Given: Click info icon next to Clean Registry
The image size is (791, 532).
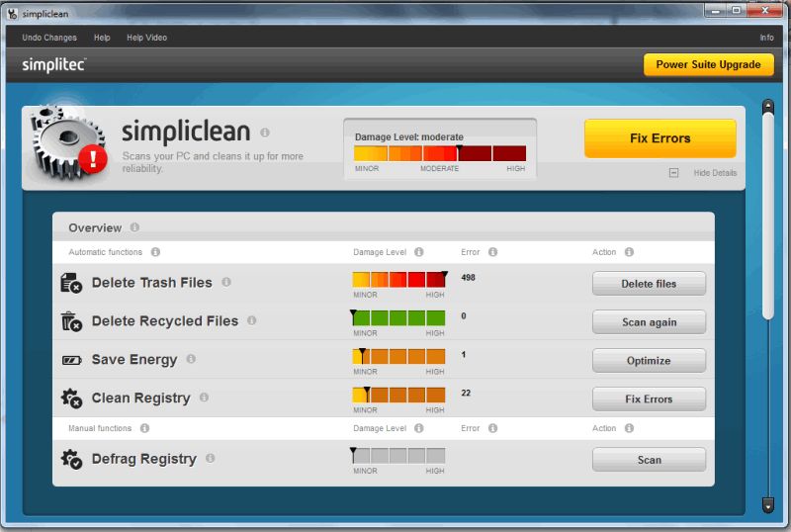Looking at the screenshot, I should pos(204,398).
